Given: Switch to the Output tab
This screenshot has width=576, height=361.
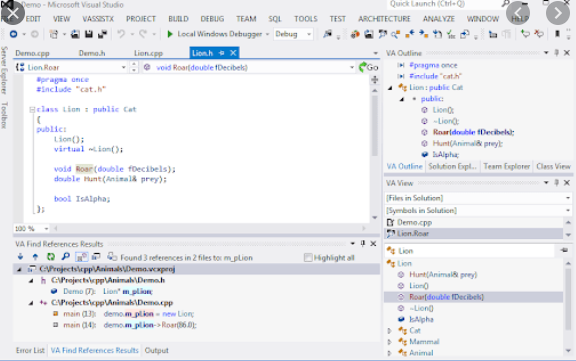Looking at the screenshot, I should point(156,350).
